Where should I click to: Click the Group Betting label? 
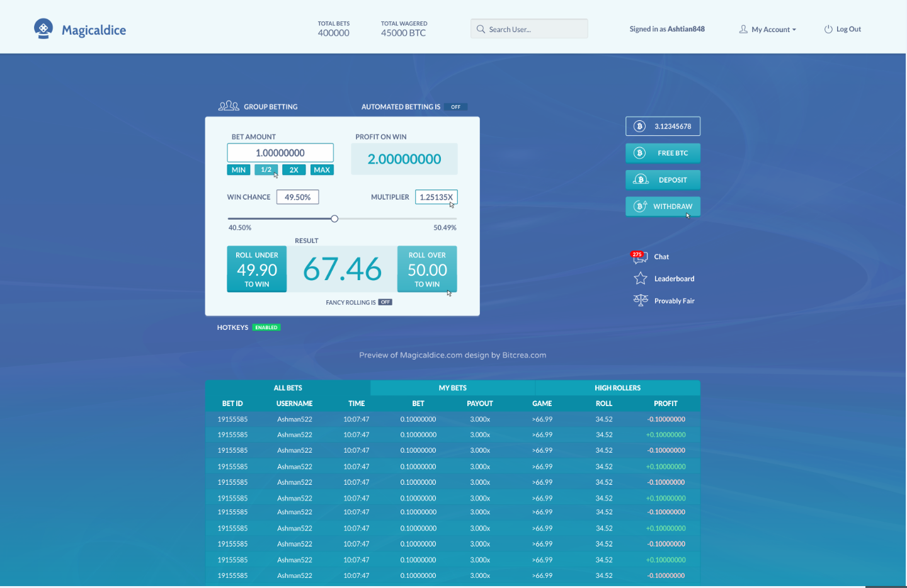point(271,107)
